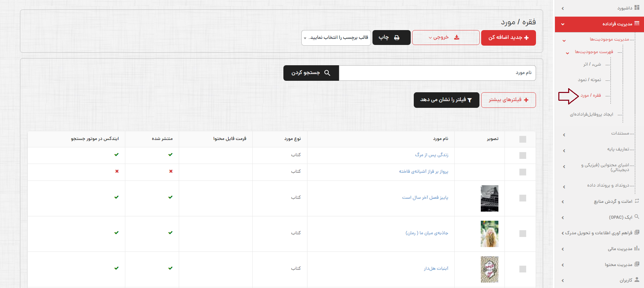Expand the مستندات sidebar section
Image resolution: width=644 pixels, height=288 pixels.
(620, 134)
